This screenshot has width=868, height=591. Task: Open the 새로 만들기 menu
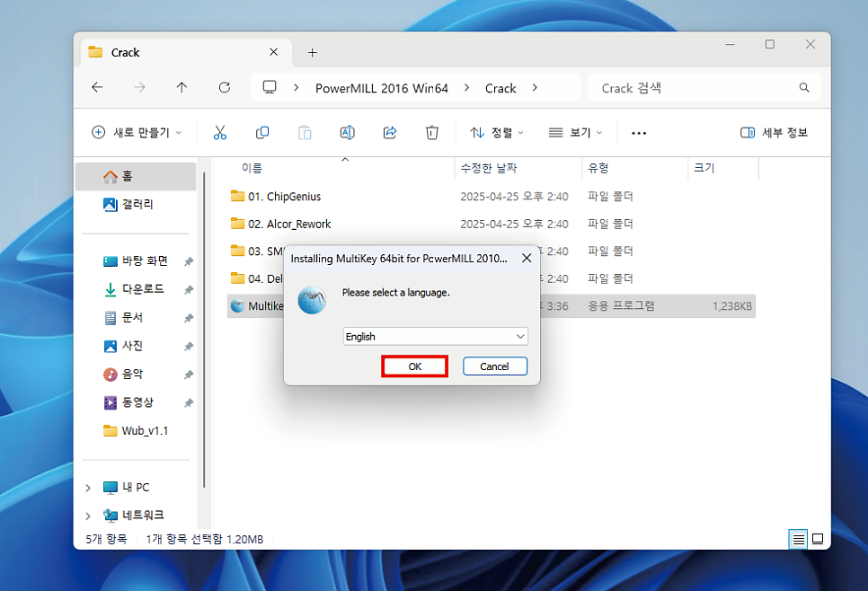point(137,132)
